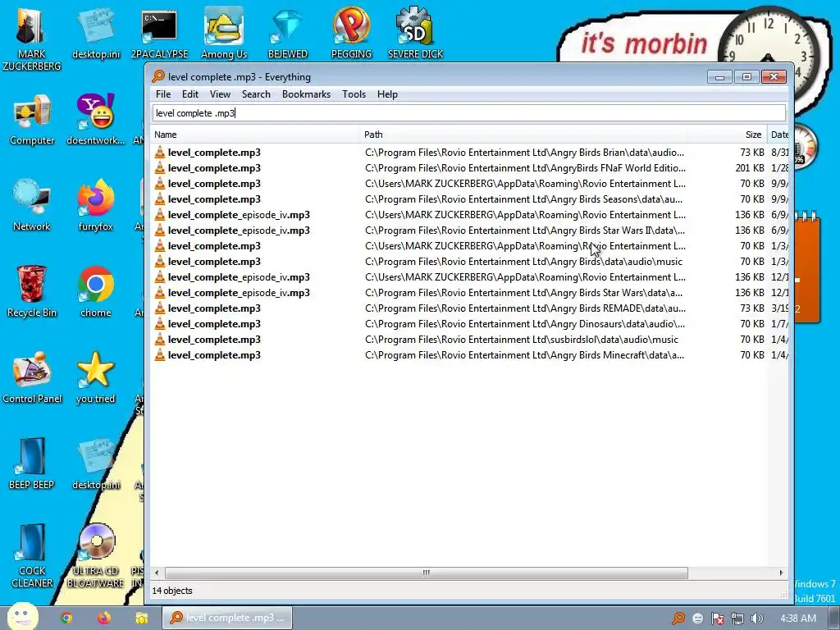Open the Help menu
Image resolution: width=840 pixels, height=630 pixels.
(387, 94)
